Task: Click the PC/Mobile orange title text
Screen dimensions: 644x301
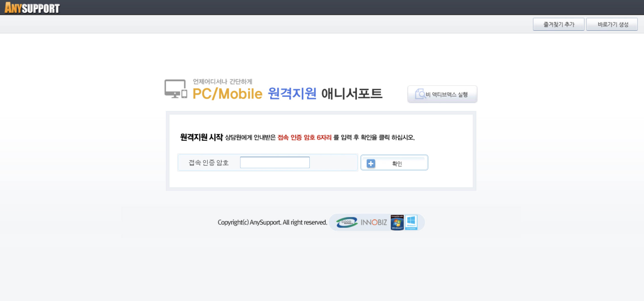Action: pyautogui.click(x=227, y=94)
